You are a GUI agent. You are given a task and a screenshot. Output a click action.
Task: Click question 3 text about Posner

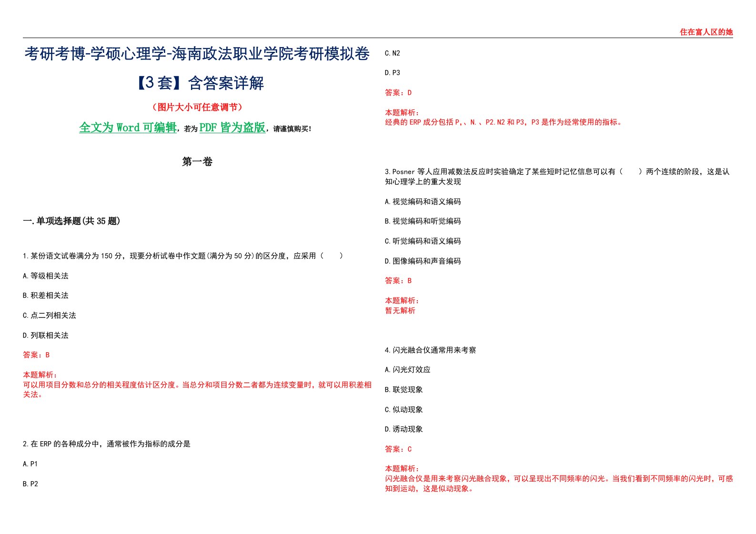click(557, 177)
